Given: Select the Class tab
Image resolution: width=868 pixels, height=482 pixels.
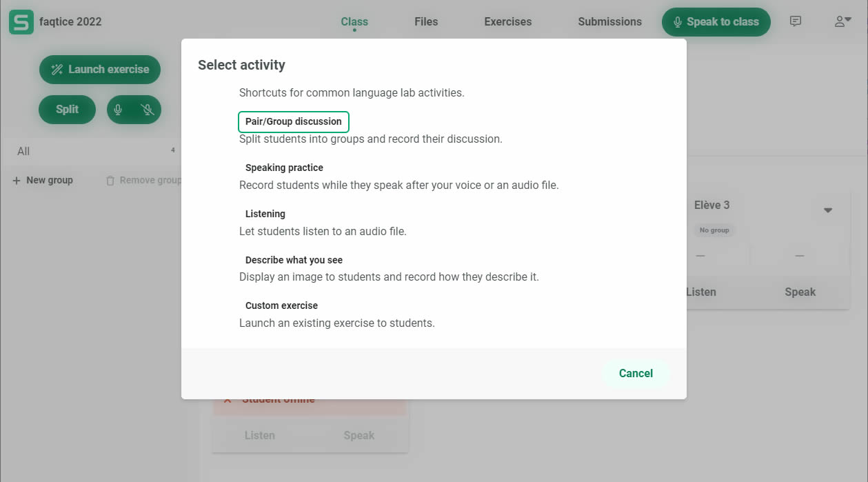Looking at the screenshot, I should (354, 22).
